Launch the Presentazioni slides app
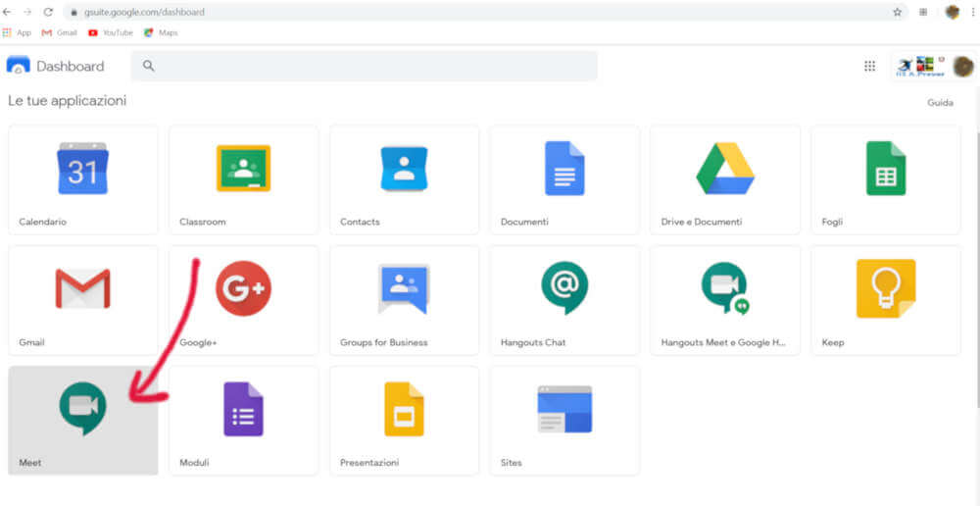 tap(404, 410)
